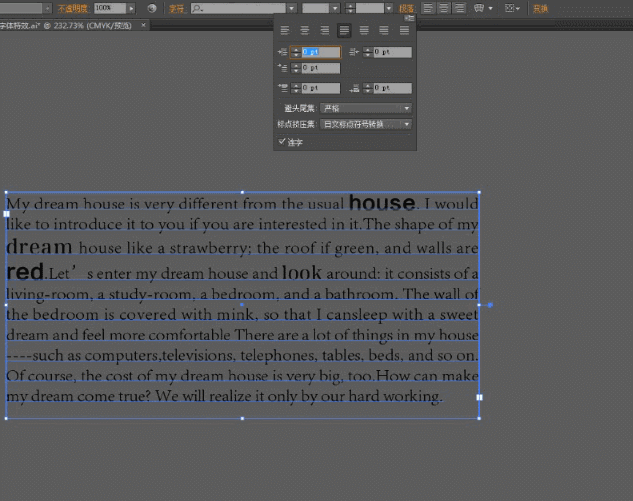
Task: Click the first-line indent icon
Action: tap(283, 68)
